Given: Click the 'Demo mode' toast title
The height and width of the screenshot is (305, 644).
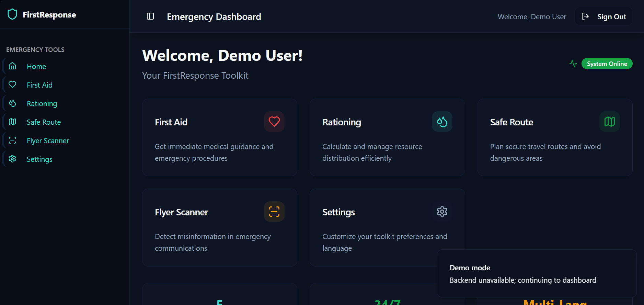Looking at the screenshot, I should [x=470, y=268].
